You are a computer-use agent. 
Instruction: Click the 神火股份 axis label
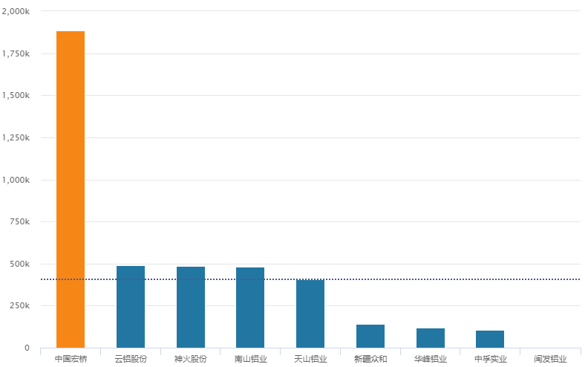191,359
